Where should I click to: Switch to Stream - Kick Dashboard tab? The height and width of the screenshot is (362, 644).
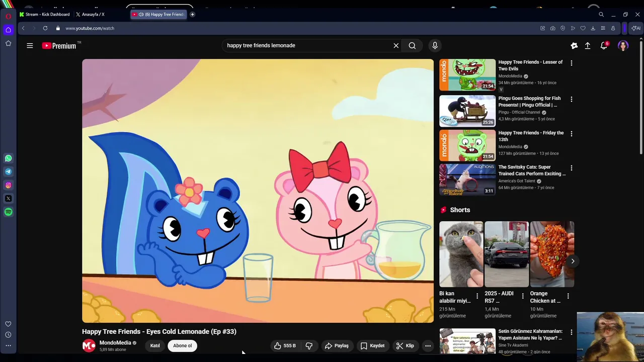[45, 15]
